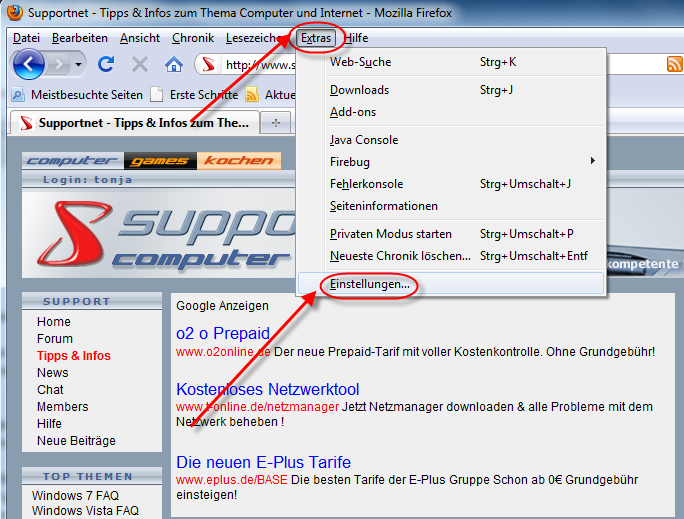This screenshot has width=684, height=519.
Task: Click the games section tab
Action: tap(161, 161)
